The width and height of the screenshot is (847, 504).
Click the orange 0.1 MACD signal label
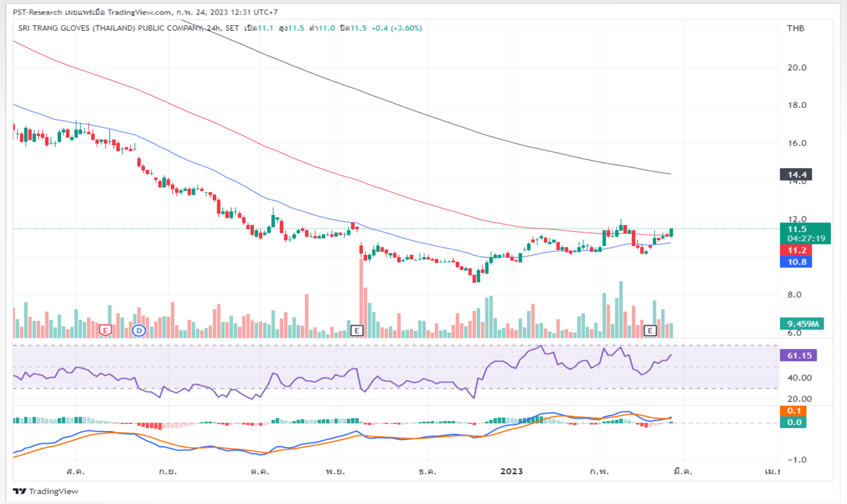793,411
